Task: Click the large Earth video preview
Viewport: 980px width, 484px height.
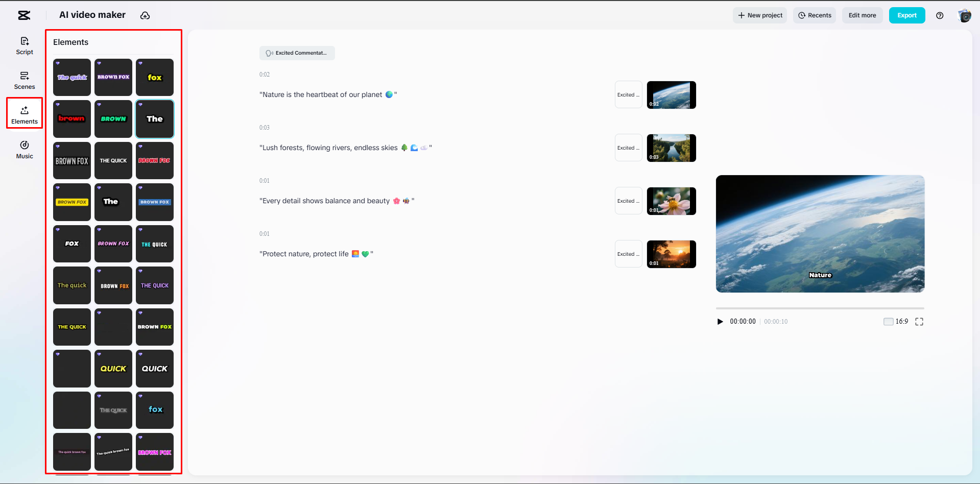Action: pyautogui.click(x=820, y=234)
